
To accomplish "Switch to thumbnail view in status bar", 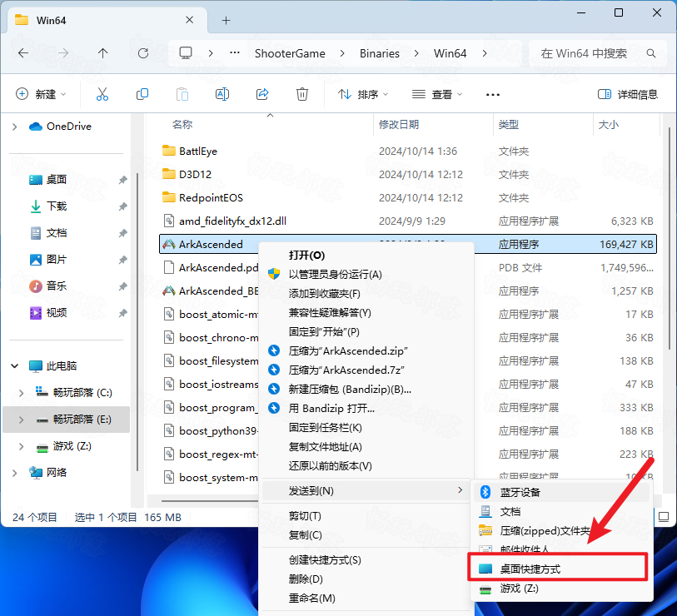I will (664, 517).
